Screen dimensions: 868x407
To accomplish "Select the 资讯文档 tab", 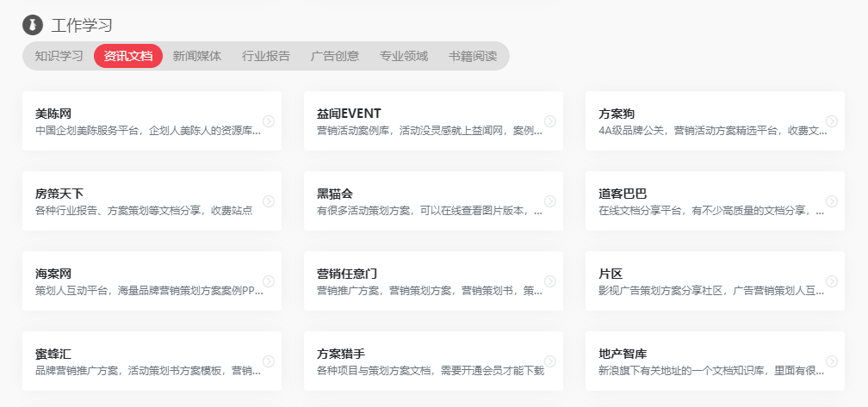I will click(x=128, y=56).
